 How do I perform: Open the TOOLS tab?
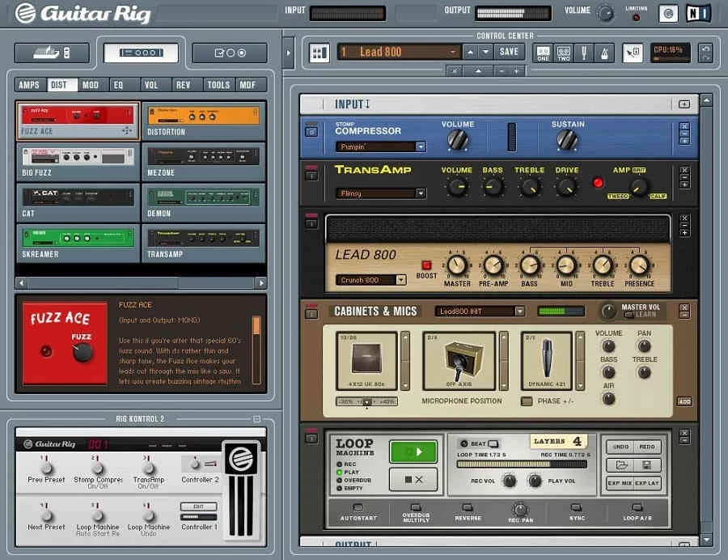pyautogui.click(x=218, y=84)
